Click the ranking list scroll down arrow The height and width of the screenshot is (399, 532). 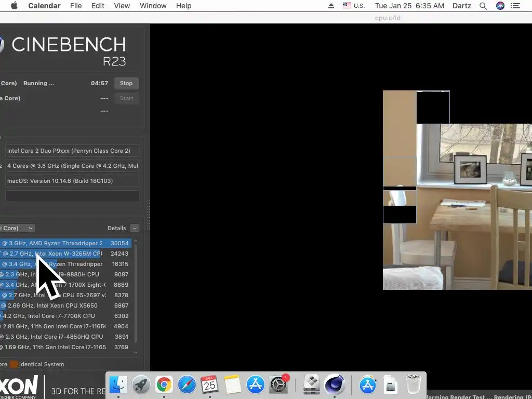click(x=136, y=352)
